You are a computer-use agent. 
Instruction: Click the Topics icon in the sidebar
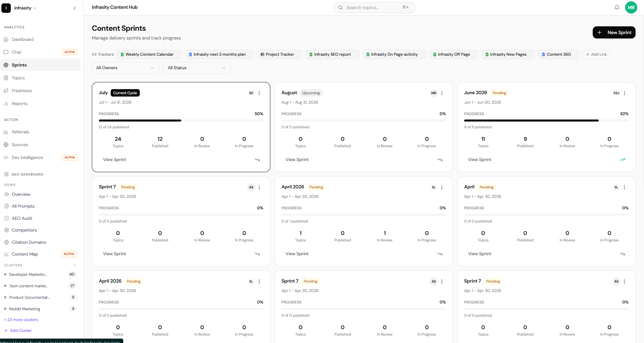(x=6, y=78)
